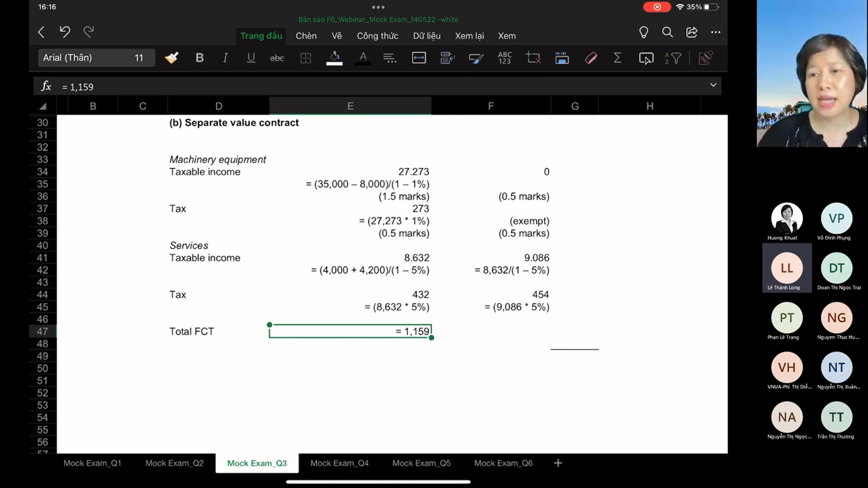Open insert and delete cells tool
The image size is (868, 488).
[533, 58]
